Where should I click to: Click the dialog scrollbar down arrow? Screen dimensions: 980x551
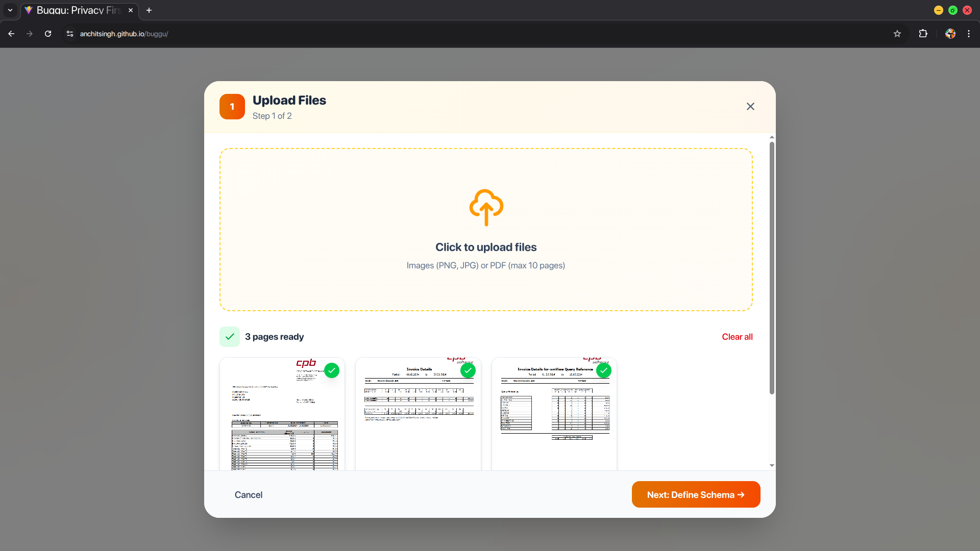(x=771, y=465)
